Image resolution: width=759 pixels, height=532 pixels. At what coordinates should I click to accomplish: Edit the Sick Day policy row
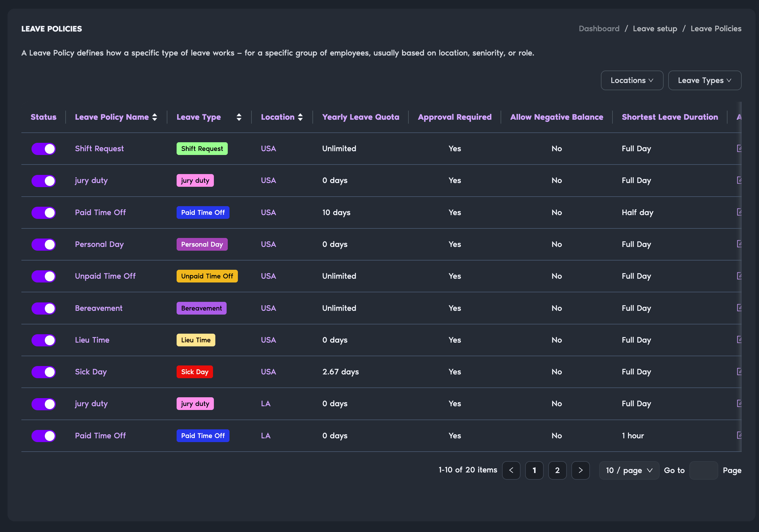coord(739,372)
